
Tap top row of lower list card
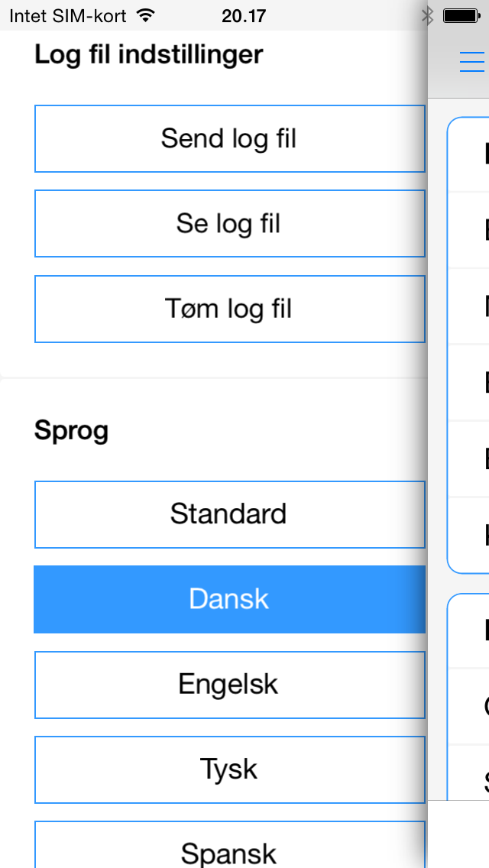click(x=468, y=631)
